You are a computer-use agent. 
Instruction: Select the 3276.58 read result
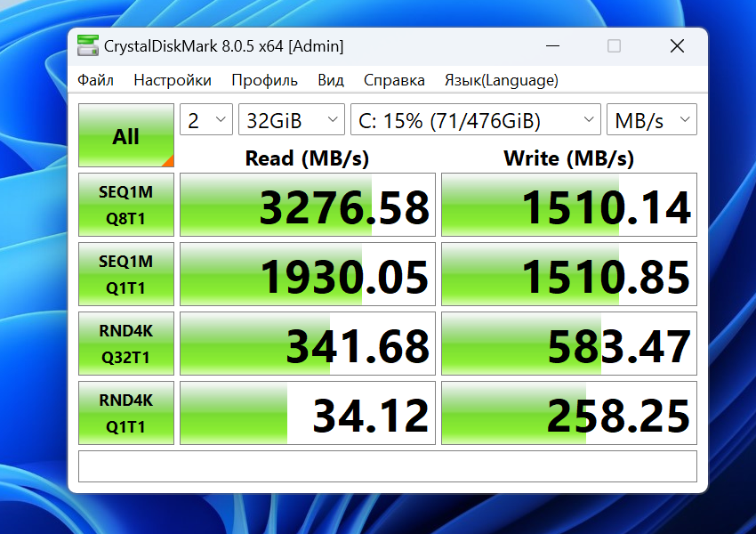click(308, 205)
